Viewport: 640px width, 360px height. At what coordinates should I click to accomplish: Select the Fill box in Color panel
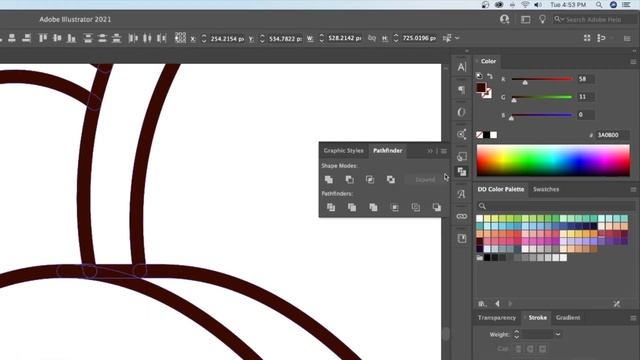(481, 87)
